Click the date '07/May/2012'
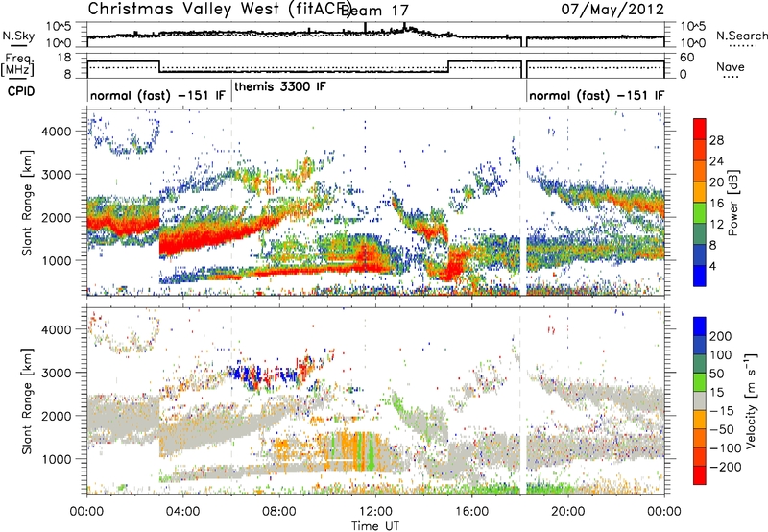 click(612, 9)
